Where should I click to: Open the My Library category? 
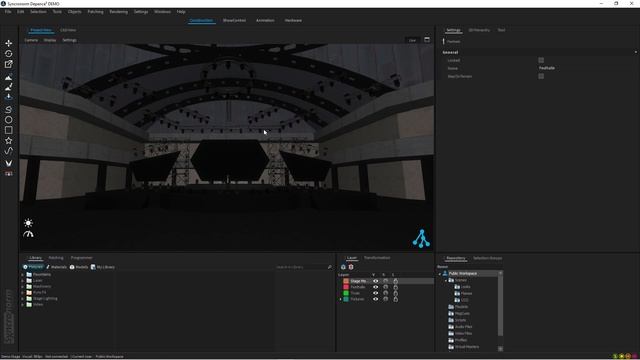pos(103,267)
